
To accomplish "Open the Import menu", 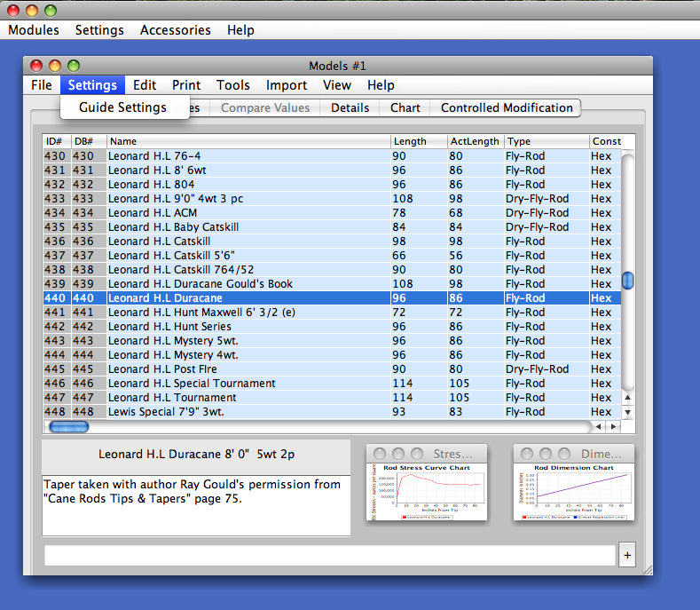I will (x=287, y=85).
